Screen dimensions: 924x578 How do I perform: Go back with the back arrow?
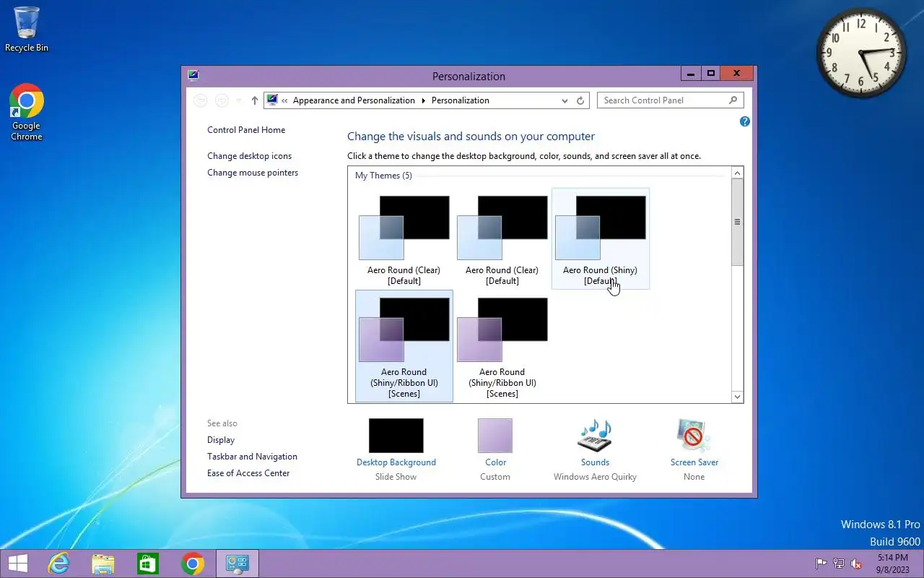click(201, 100)
